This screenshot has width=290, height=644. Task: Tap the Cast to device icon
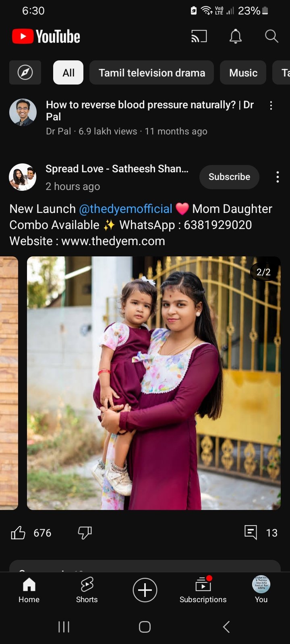(x=199, y=37)
